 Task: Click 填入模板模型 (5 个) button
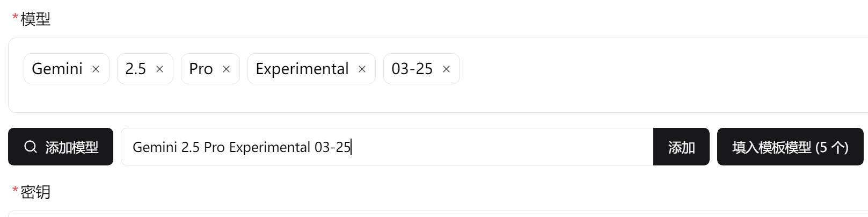coord(790,147)
